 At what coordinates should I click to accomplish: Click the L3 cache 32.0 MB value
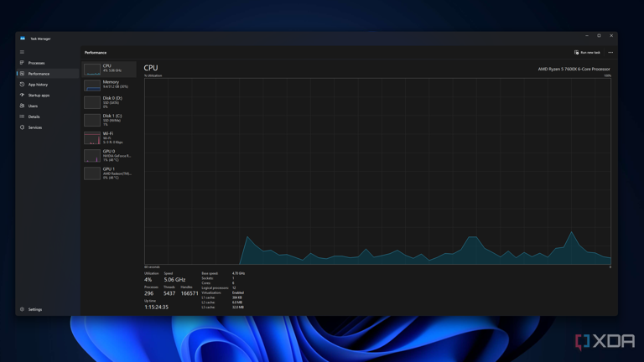point(238,307)
